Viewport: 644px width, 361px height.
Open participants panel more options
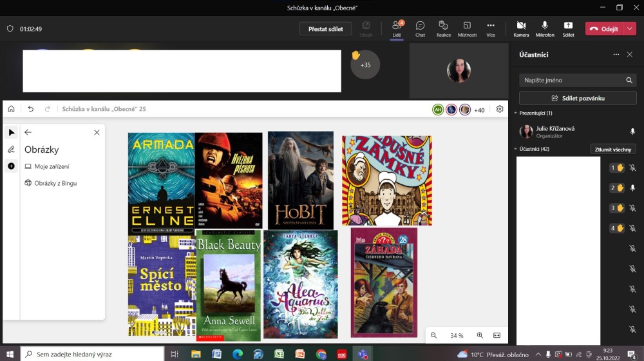coord(616,54)
